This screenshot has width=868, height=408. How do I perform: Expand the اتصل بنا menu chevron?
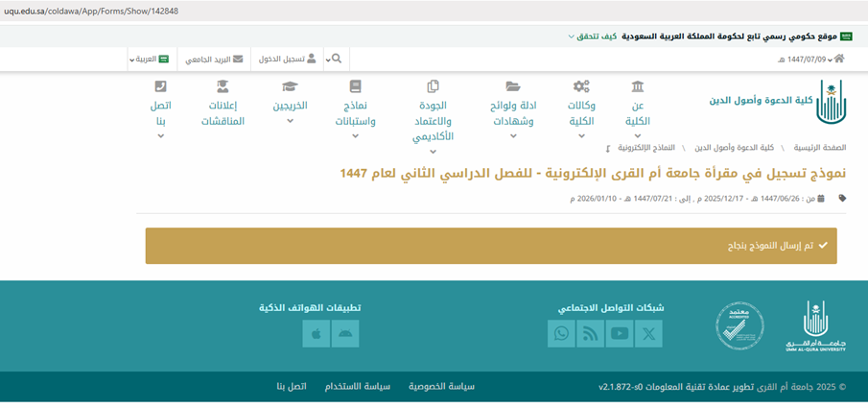coord(160,135)
